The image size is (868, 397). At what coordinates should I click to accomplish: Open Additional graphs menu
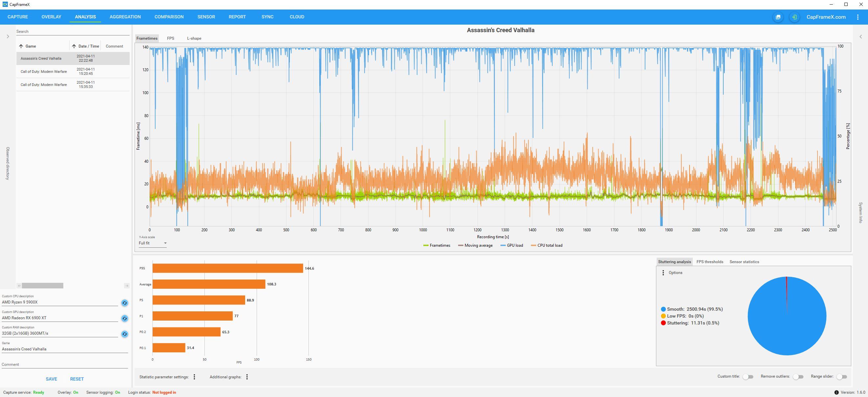(247, 377)
